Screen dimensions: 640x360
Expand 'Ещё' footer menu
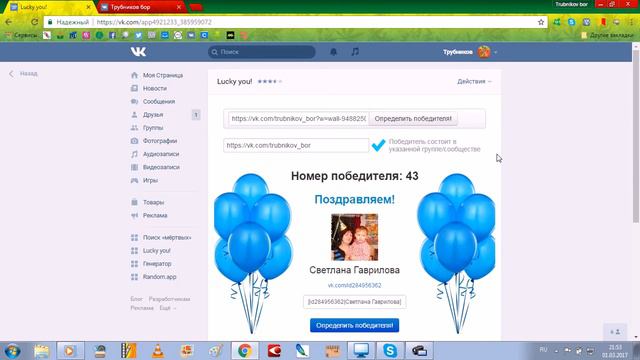click(x=168, y=308)
